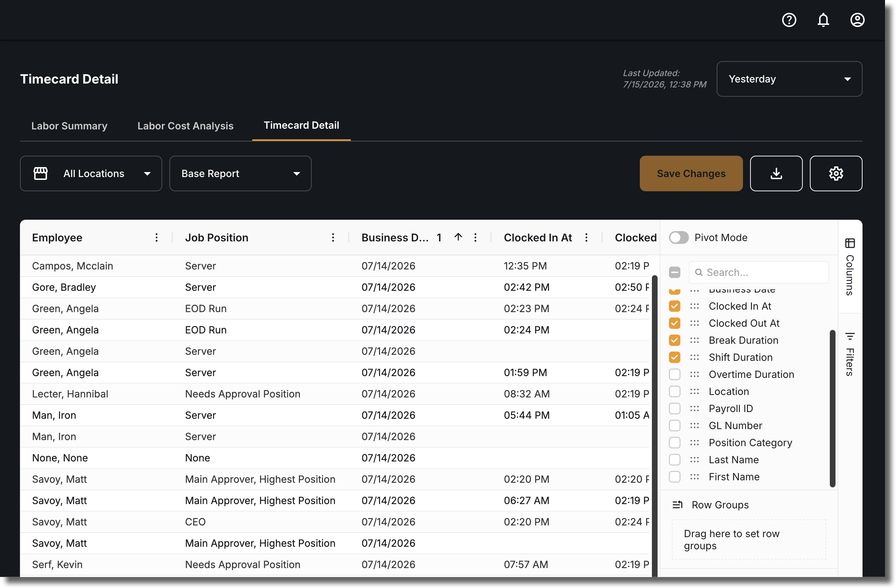The width and height of the screenshot is (896, 588).
Task: Open the All Locations dropdown
Action: coord(91,173)
